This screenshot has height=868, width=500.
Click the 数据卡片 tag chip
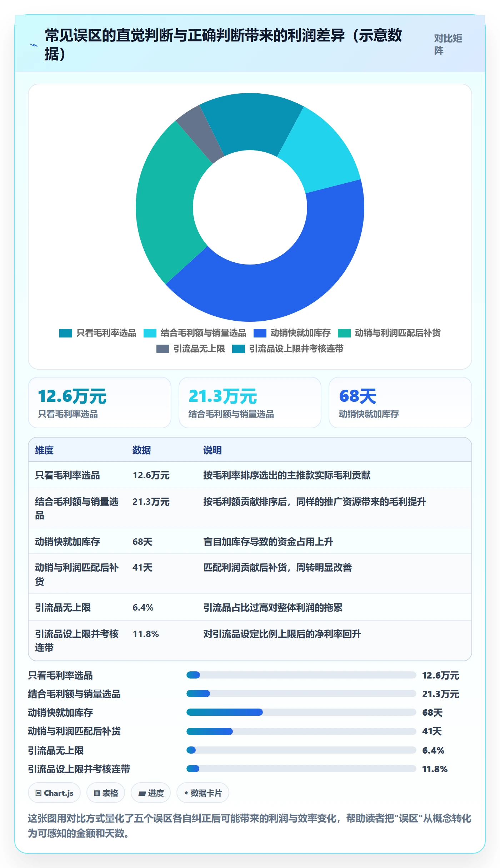tap(203, 793)
